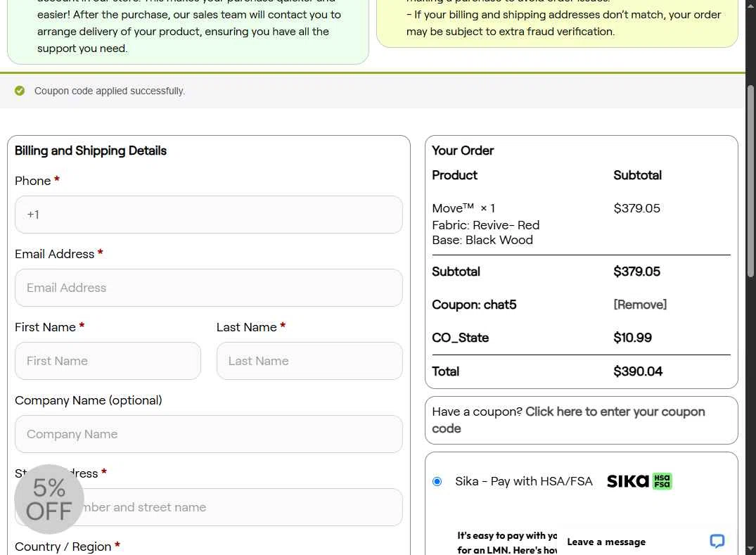Open the 5% OFF badge
The height and width of the screenshot is (555, 756).
tap(49, 499)
